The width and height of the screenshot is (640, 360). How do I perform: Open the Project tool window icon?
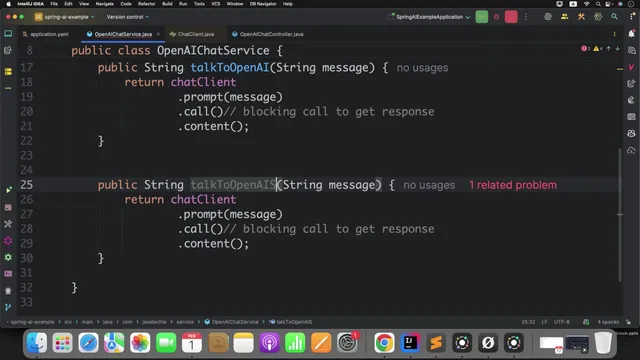[8, 33]
